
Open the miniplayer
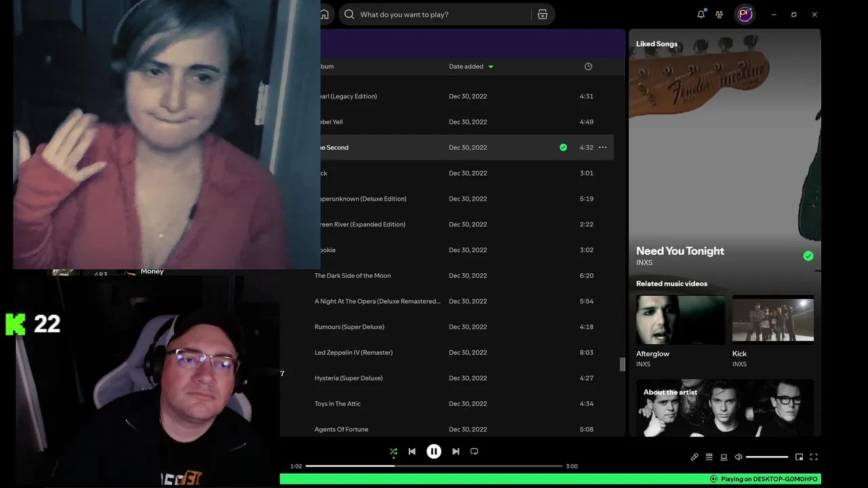click(799, 457)
